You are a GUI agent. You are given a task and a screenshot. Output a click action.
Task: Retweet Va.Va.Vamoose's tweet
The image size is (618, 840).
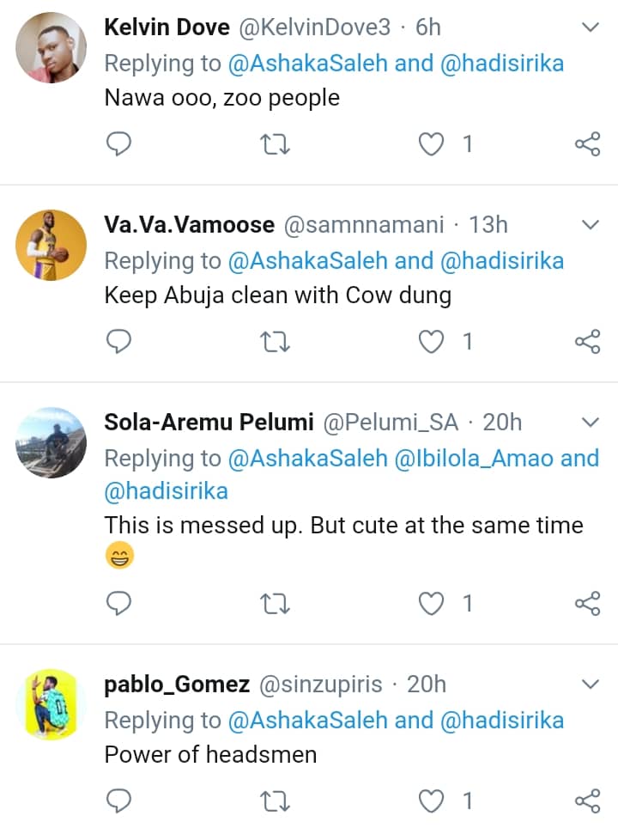click(x=275, y=342)
